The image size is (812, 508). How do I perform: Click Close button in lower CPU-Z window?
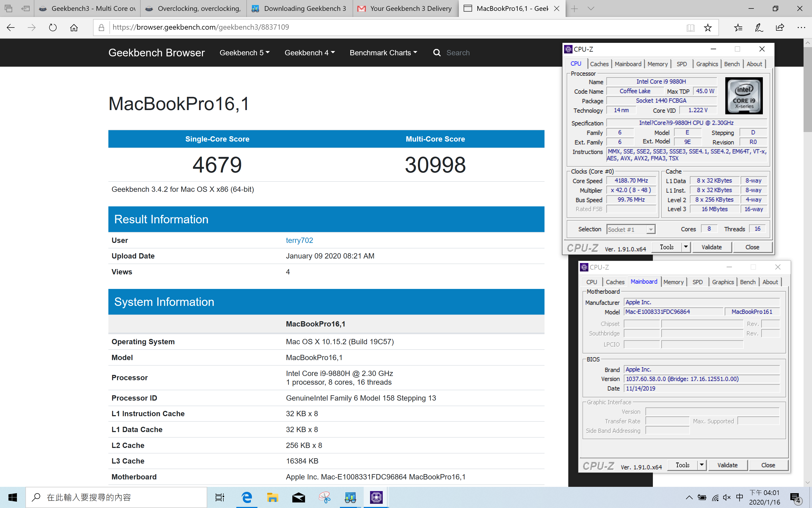[768, 465]
